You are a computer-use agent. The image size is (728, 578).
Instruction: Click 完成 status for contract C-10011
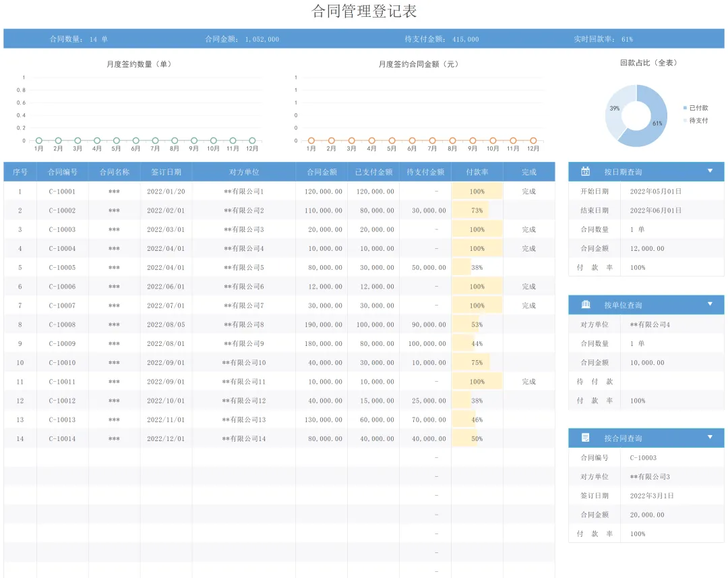[x=529, y=382]
